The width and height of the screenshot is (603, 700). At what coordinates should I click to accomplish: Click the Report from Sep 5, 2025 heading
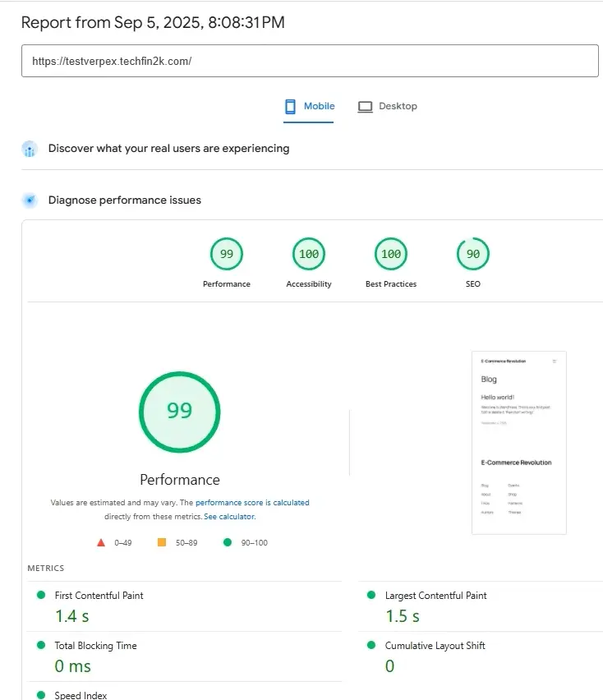pyautogui.click(x=153, y=22)
